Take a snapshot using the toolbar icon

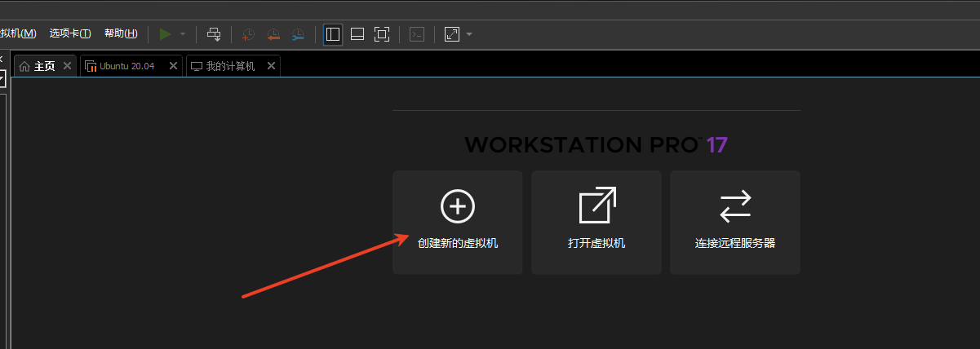click(x=248, y=34)
